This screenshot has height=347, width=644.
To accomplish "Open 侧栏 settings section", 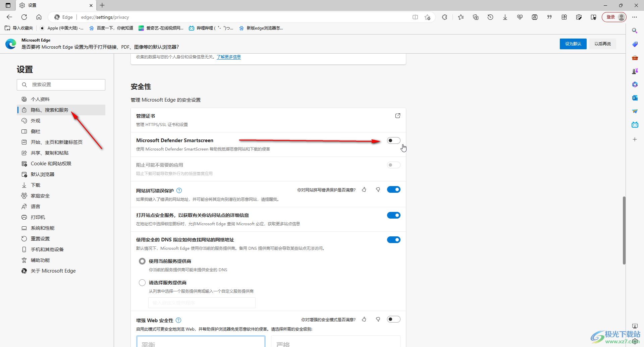I will point(61,131).
